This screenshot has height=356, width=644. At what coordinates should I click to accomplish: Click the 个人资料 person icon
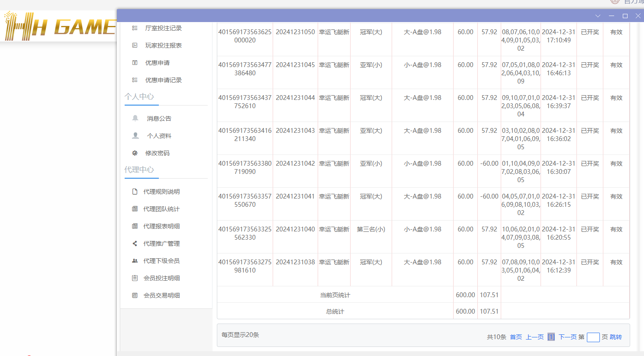tap(135, 135)
